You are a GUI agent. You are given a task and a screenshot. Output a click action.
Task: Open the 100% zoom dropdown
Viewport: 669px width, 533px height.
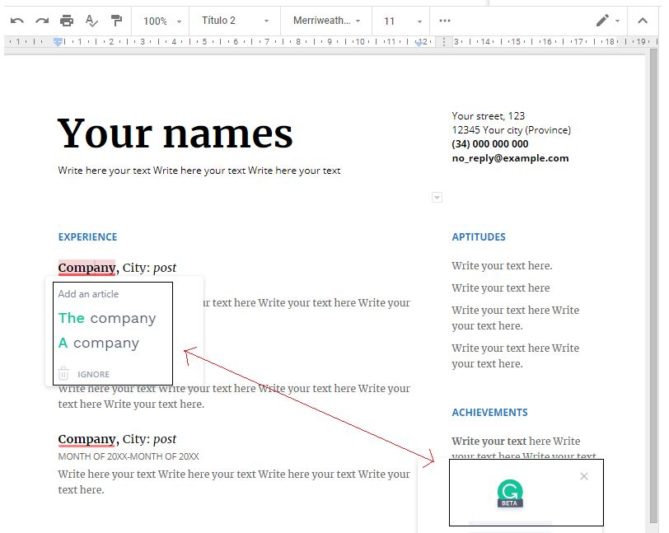[162, 20]
